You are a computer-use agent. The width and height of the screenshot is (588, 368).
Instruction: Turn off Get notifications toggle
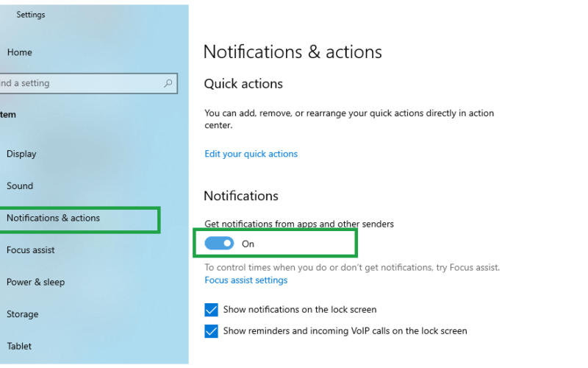click(219, 244)
